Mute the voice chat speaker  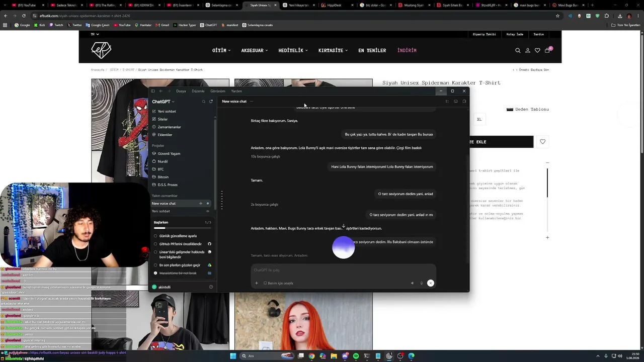click(x=413, y=283)
